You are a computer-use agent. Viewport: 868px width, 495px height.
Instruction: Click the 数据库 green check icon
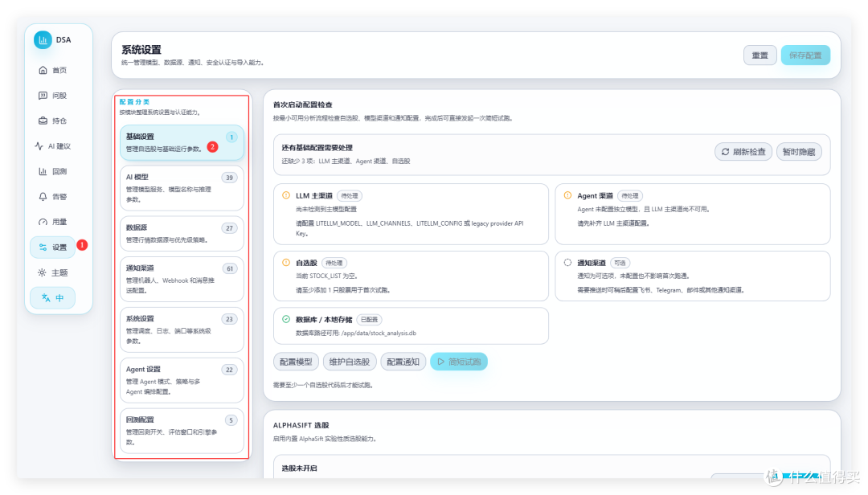click(x=286, y=319)
